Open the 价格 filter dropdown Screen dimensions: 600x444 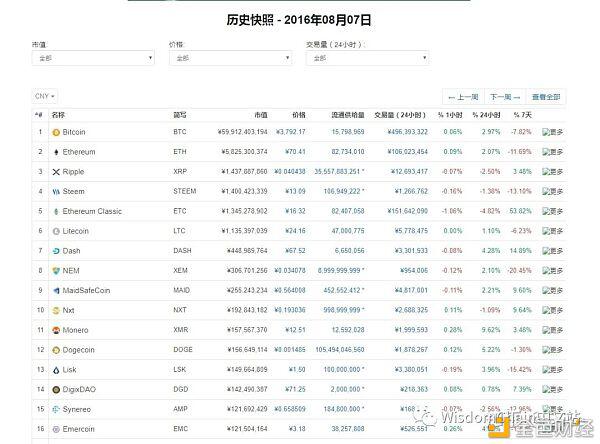[230, 58]
